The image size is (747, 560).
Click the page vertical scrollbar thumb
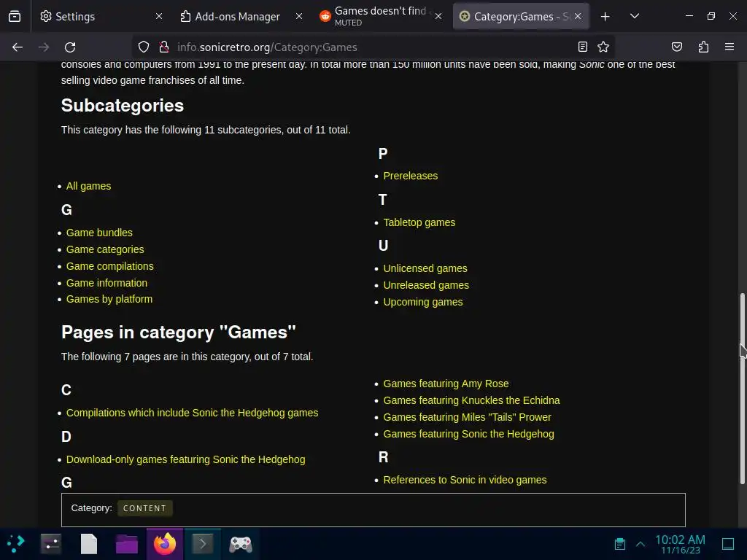point(742,389)
